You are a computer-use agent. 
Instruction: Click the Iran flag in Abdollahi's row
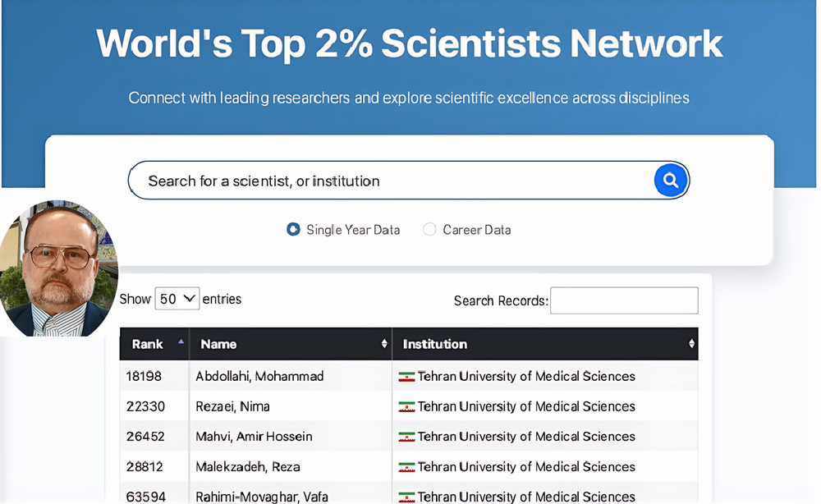click(x=406, y=376)
